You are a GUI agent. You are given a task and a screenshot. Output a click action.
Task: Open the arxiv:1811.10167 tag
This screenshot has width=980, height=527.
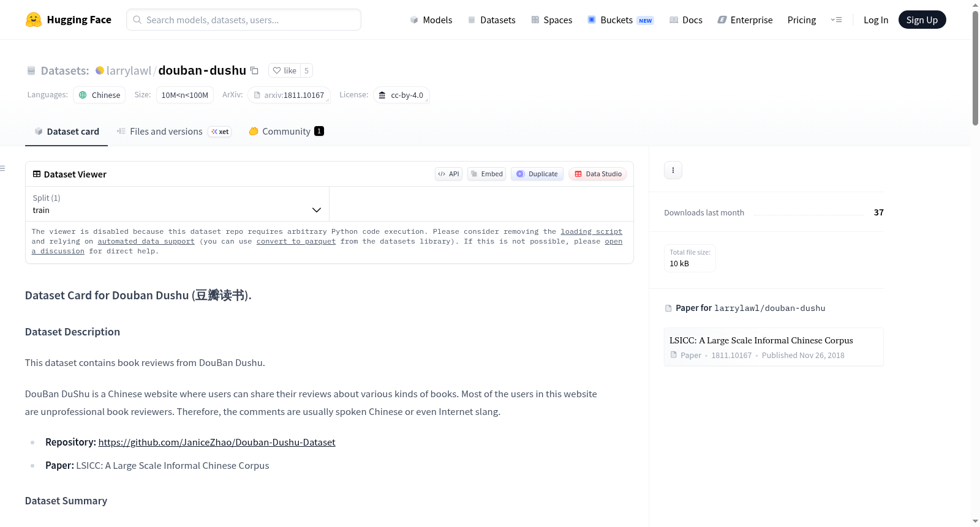pyautogui.click(x=289, y=95)
